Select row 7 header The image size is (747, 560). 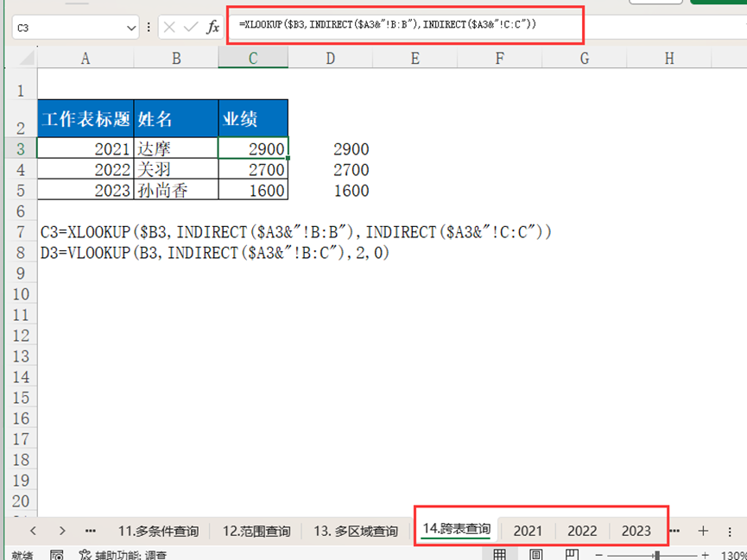[x=21, y=232]
